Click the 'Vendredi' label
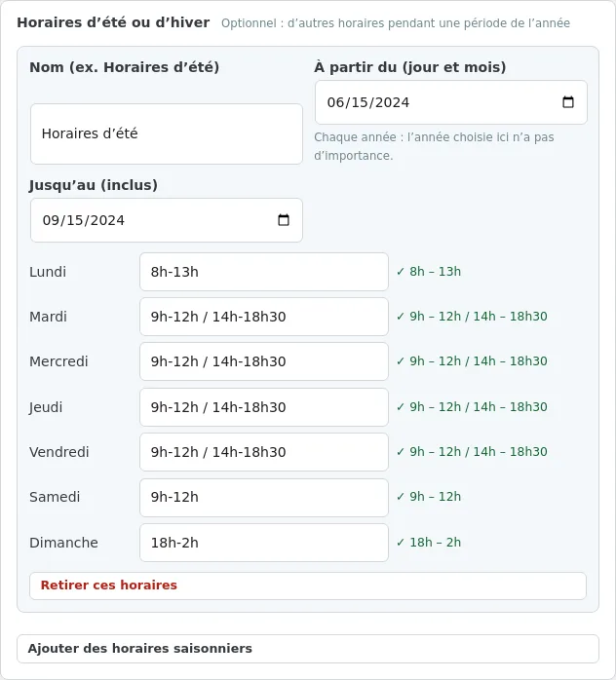 click(59, 452)
